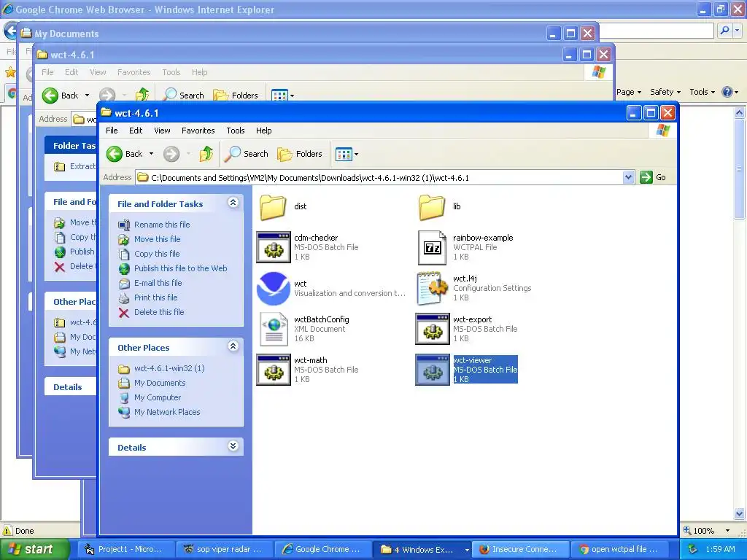This screenshot has width=747, height=560.
Task: Switch to Insecure Connection Firefox taskbar item
Action: coord(521,549)
